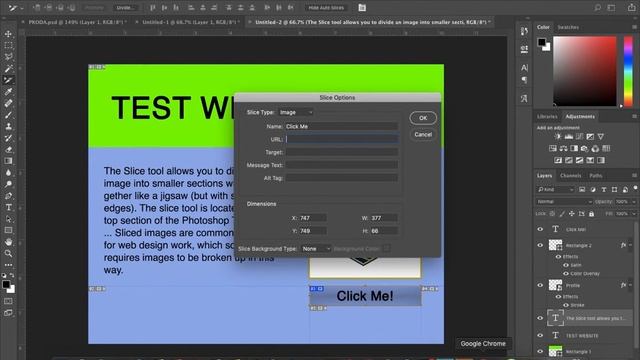Open the Color panel menu

point(634,27)
